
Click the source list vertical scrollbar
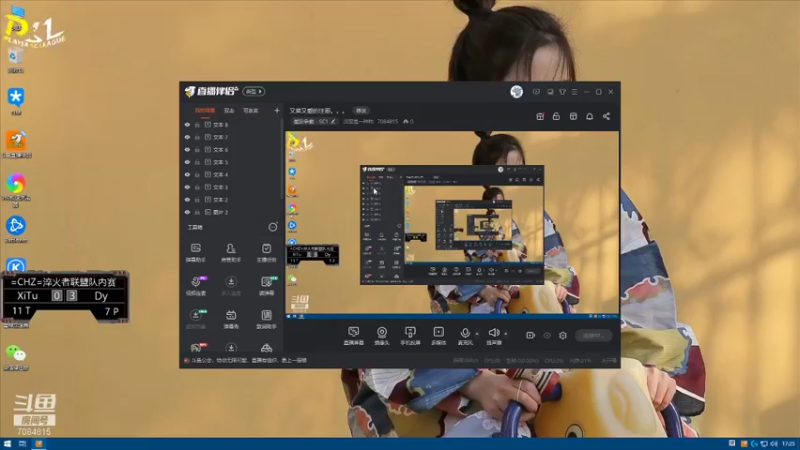click(x=282, y=158)
